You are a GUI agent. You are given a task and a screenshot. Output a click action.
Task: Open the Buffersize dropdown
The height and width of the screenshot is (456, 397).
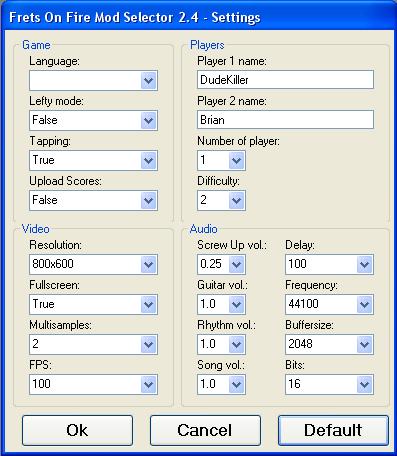click(x=329, y=344)
